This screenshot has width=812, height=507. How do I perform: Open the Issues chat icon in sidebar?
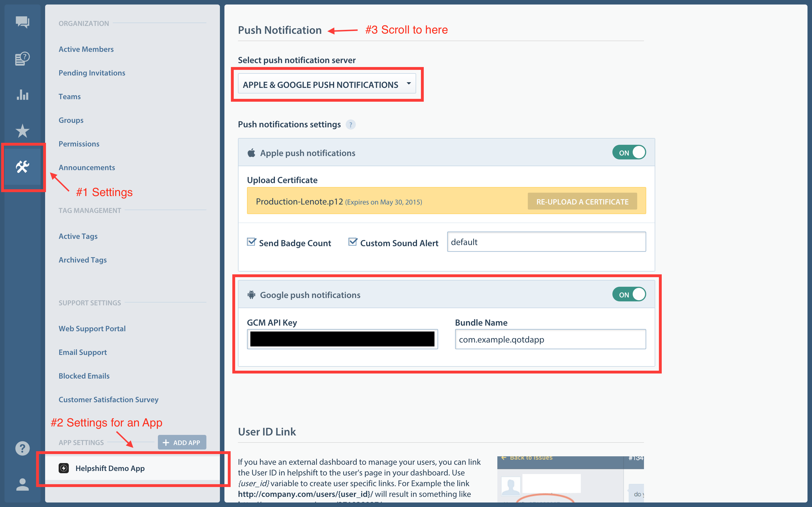click(x=22, y=22)
